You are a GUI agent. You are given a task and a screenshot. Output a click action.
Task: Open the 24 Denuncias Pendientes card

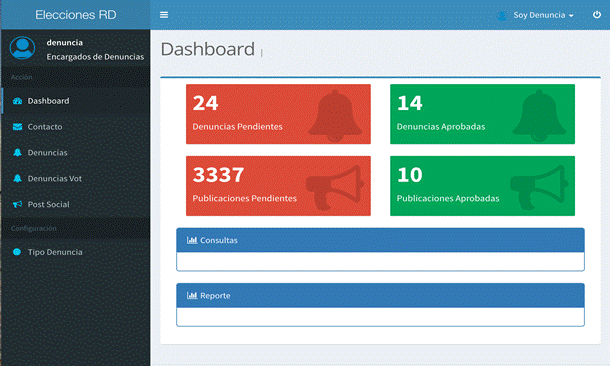tap(278, 114)
